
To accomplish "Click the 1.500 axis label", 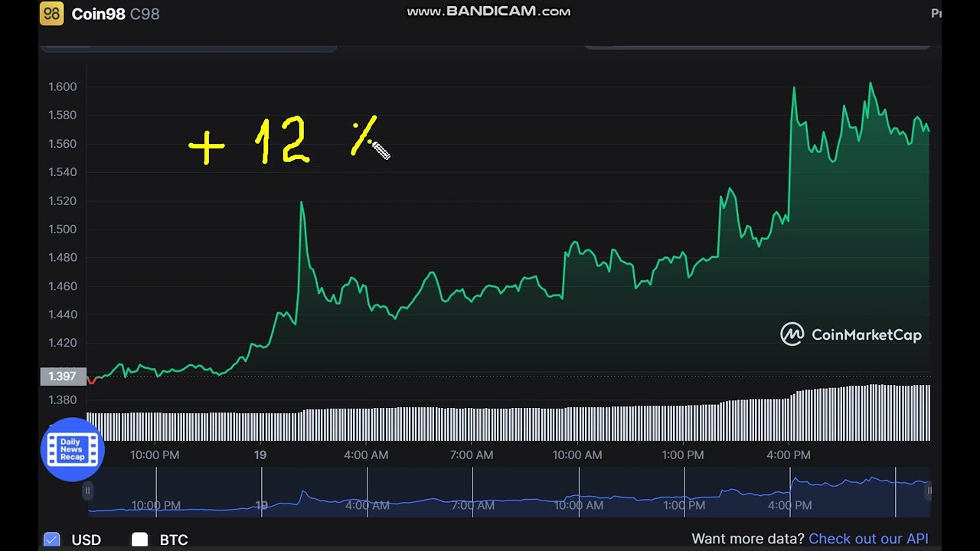I will (x=62, y=229).
